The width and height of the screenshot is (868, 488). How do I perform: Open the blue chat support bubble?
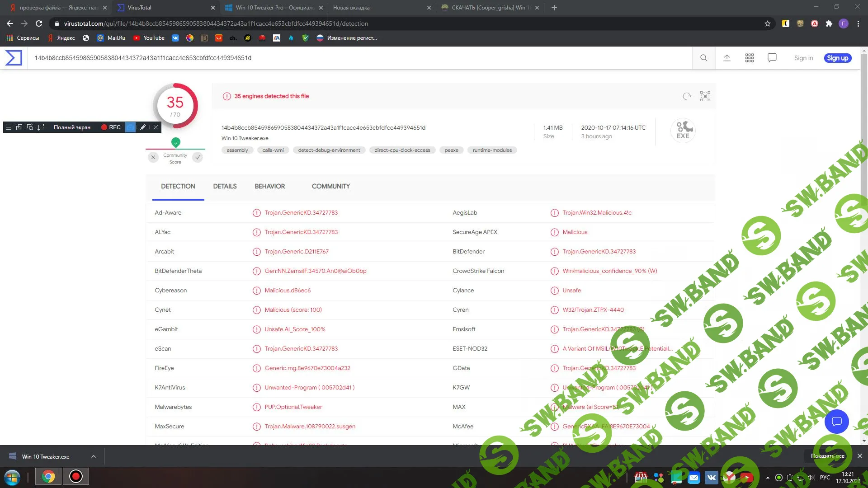click(836, 422)
